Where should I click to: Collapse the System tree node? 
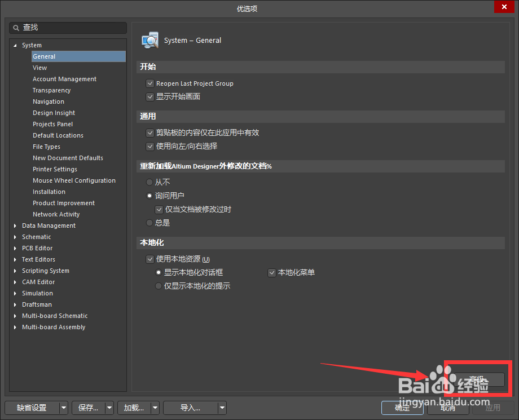point(15,45)
